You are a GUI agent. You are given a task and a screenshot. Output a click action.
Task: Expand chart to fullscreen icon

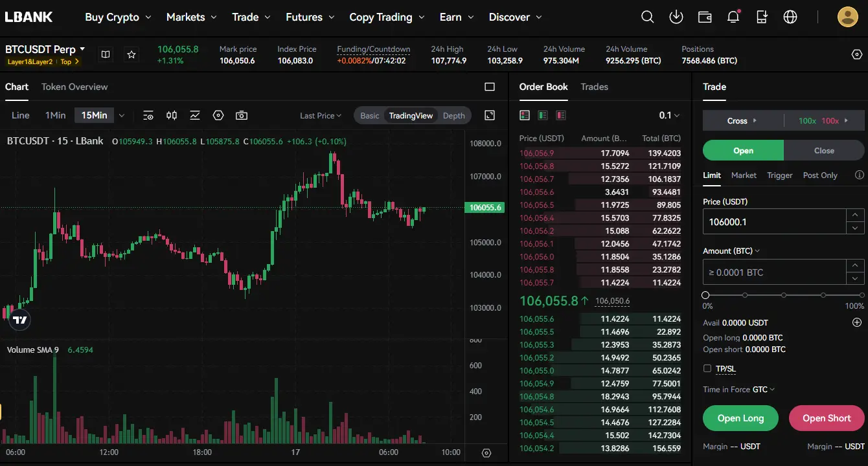[490, 115]
